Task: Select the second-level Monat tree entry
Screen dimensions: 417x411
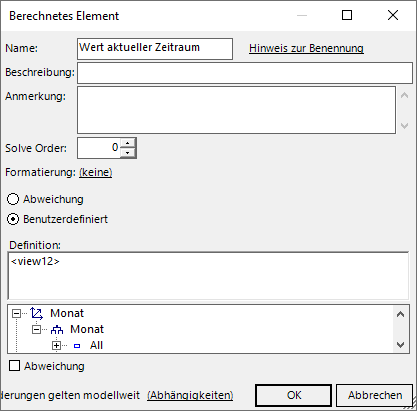Action: (x=87, y=330)
